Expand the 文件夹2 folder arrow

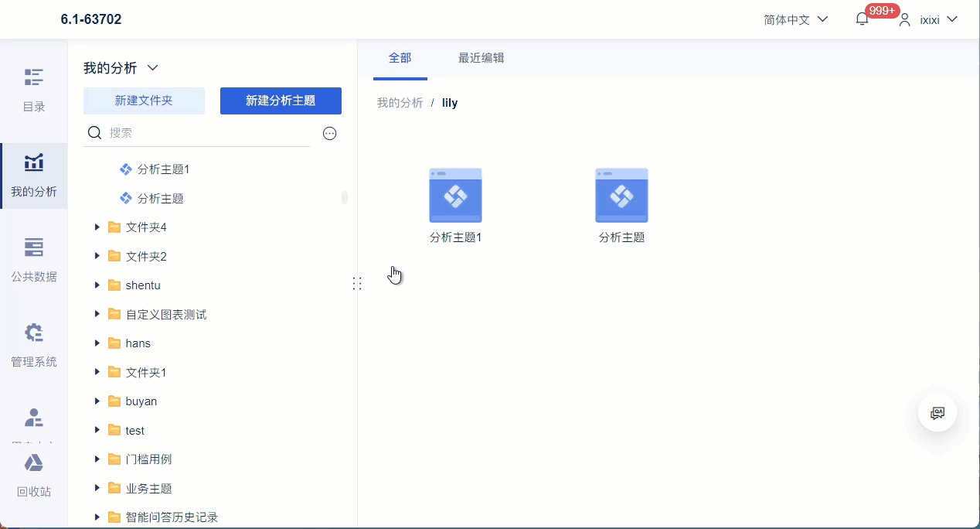pos(97,256)
